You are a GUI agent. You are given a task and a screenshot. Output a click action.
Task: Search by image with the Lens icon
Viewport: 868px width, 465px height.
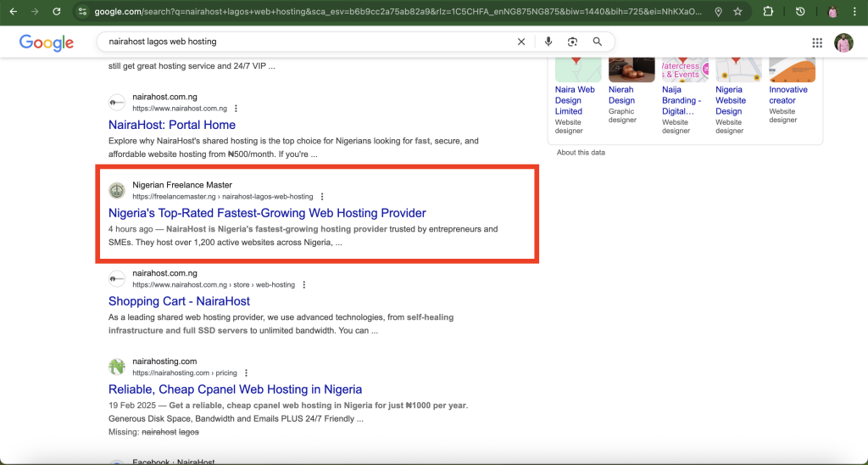[572, 42]
